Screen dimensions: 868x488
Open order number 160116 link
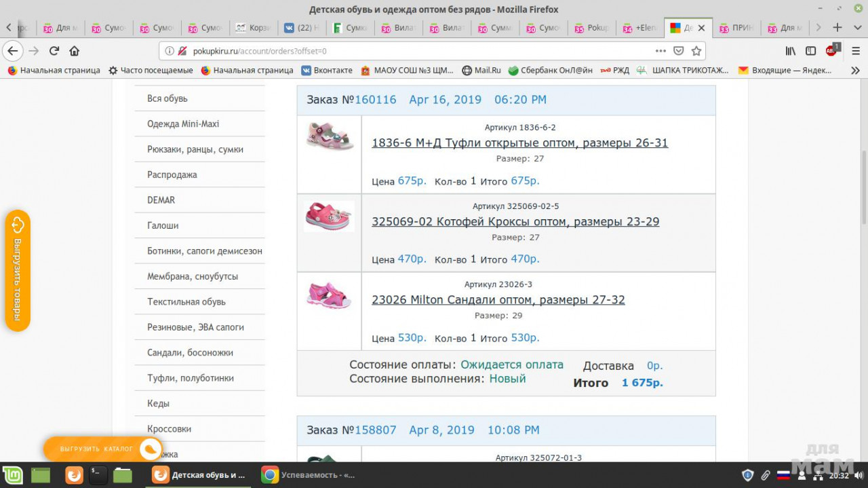coord(375,100)
